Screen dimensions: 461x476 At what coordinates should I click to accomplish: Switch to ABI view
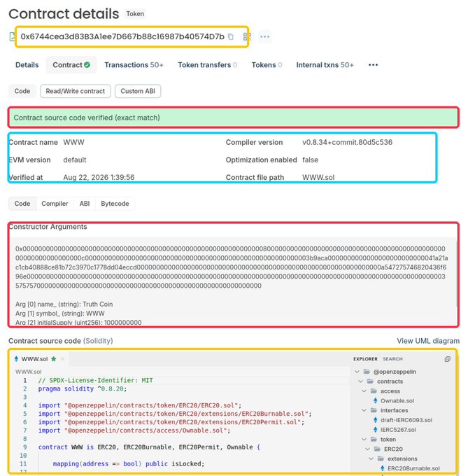(x=85, y=204)
